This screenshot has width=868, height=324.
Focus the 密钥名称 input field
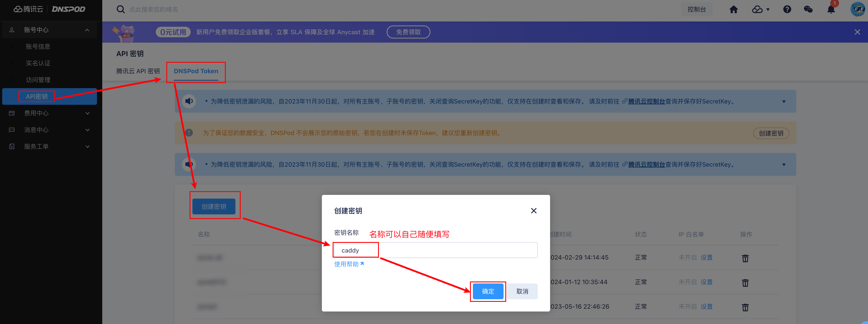435,250
